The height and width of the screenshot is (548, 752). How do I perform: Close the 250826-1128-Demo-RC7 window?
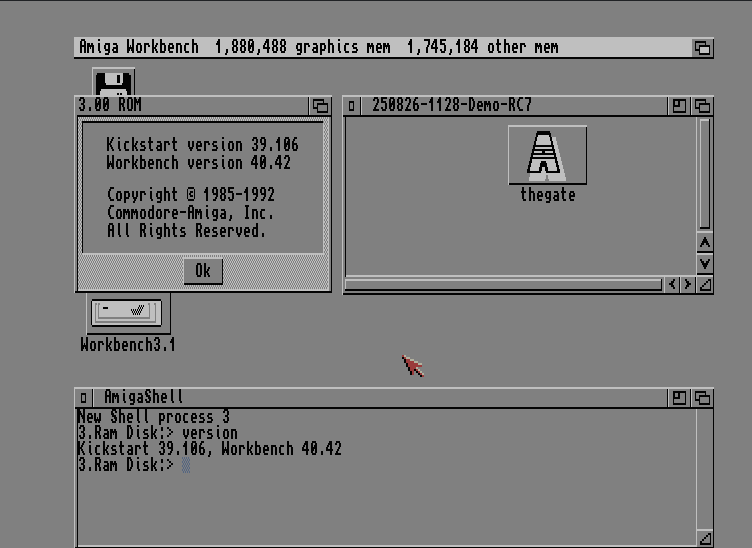pyautogui.click(x=352, y=105)
